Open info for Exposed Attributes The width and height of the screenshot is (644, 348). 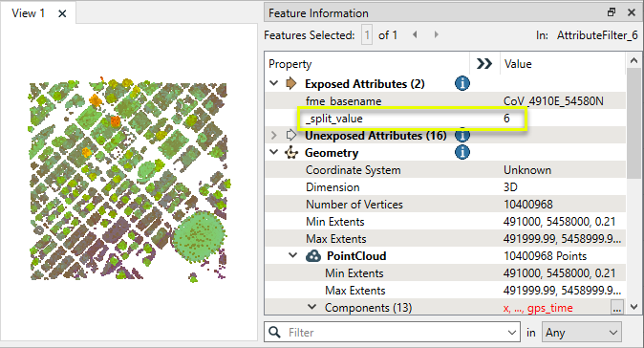pyautogui.click(x=462, y=83)
